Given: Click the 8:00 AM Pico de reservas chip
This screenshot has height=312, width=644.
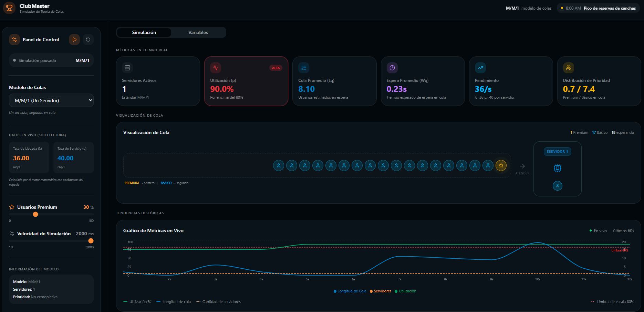Looking at the screenshot, I should pyautogui.click(x=598, y=8).
